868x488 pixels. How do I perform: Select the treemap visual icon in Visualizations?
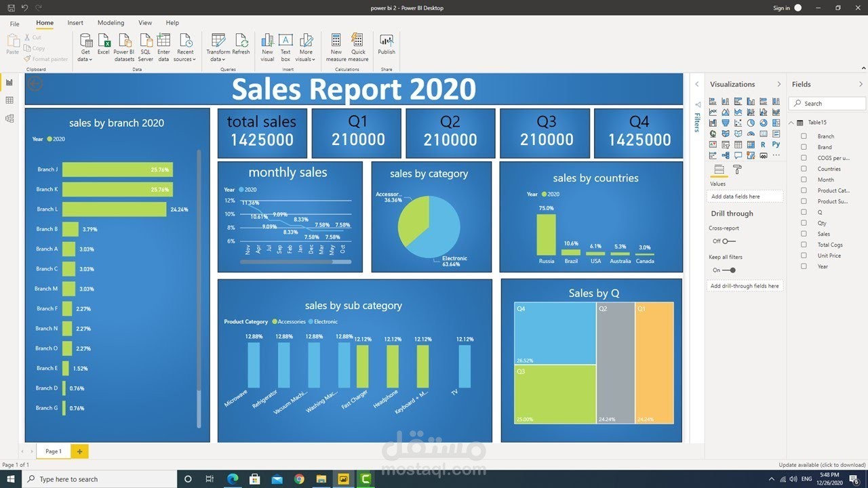tap(776, 122)
